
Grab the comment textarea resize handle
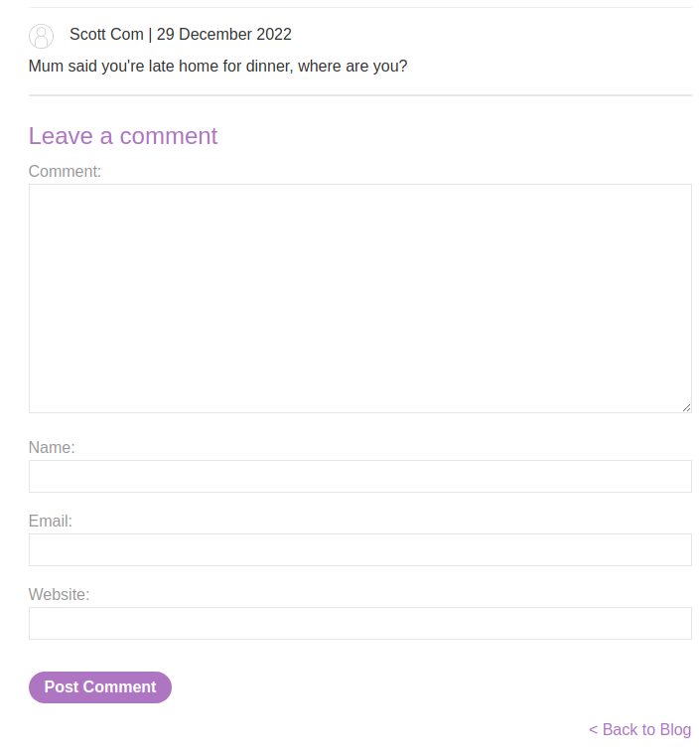click(686, 408)
